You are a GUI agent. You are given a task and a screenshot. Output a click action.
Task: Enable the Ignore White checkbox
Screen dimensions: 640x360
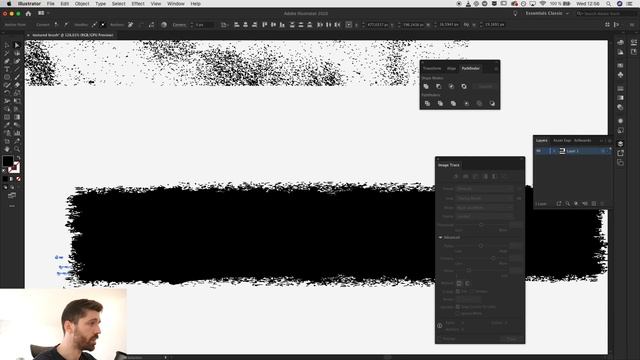coord(458,313)
